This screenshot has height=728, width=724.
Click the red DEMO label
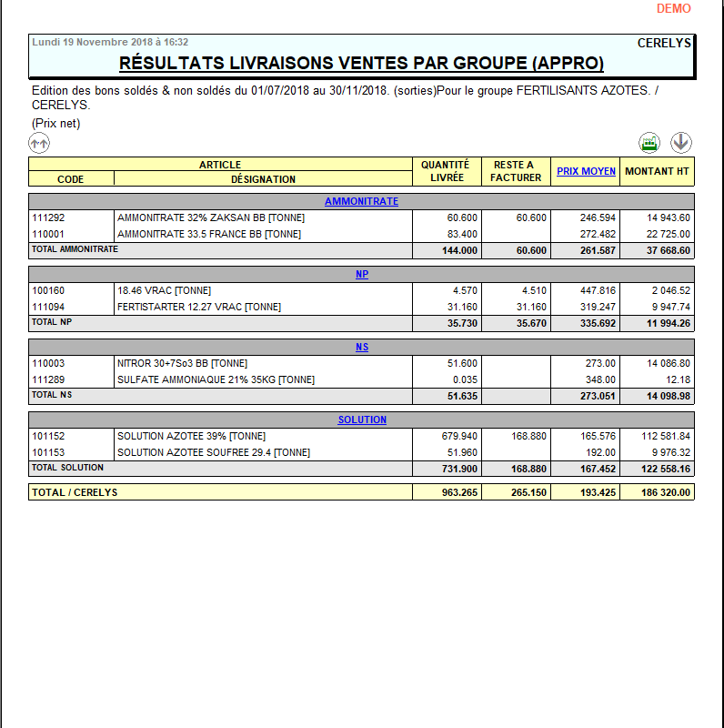tap(673, 9)
